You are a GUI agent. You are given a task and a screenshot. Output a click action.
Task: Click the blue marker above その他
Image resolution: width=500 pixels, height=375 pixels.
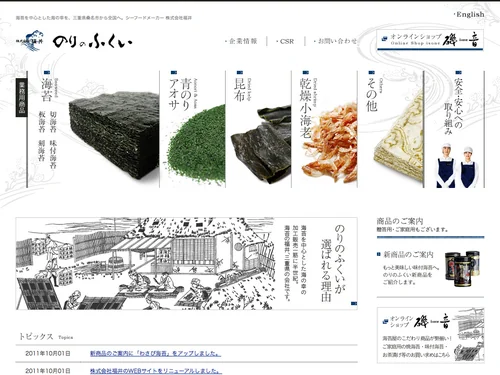click(372, 72)
